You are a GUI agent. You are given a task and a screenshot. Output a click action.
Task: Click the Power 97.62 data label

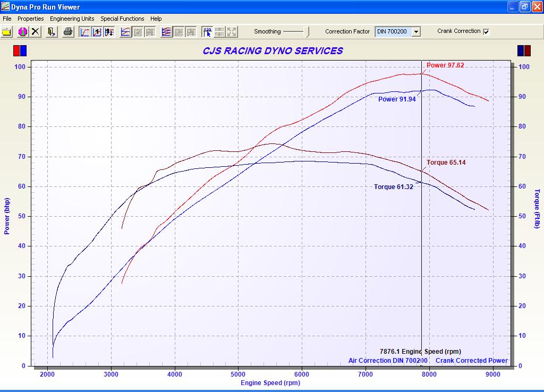coord(445,65)
